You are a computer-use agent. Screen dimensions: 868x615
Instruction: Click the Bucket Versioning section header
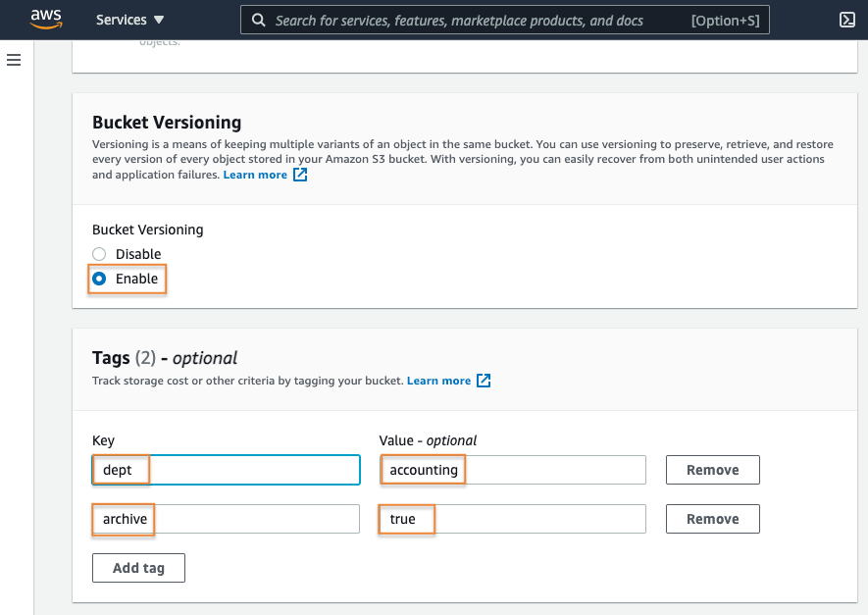[x=166, y=122]
